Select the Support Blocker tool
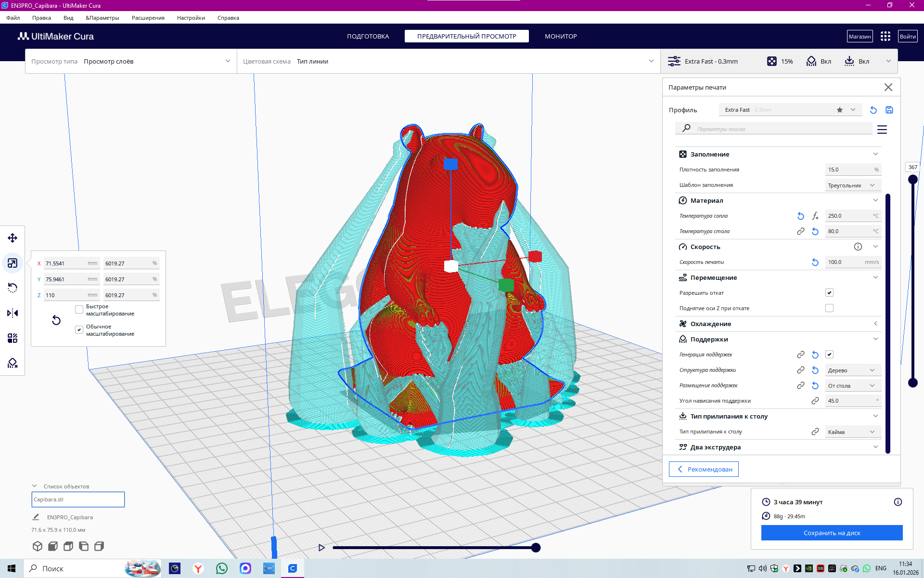Screen dimensions: 924x578 [x=13, y=363]
